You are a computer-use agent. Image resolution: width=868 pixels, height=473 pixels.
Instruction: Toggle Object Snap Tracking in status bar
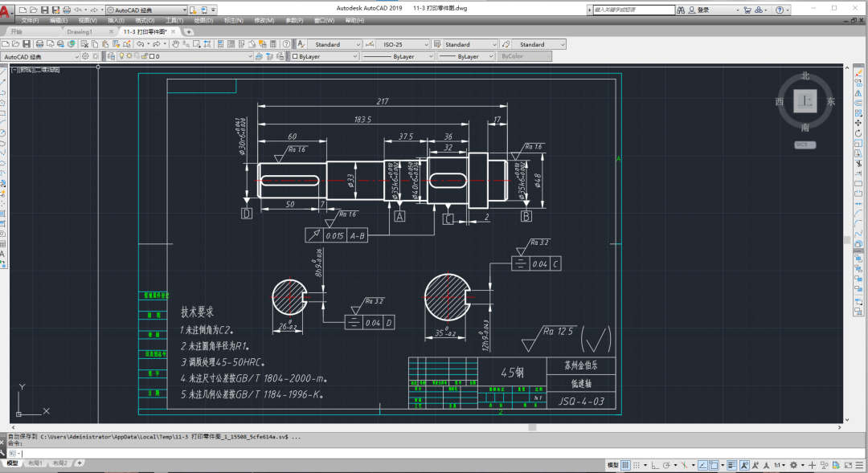(702, 465)
